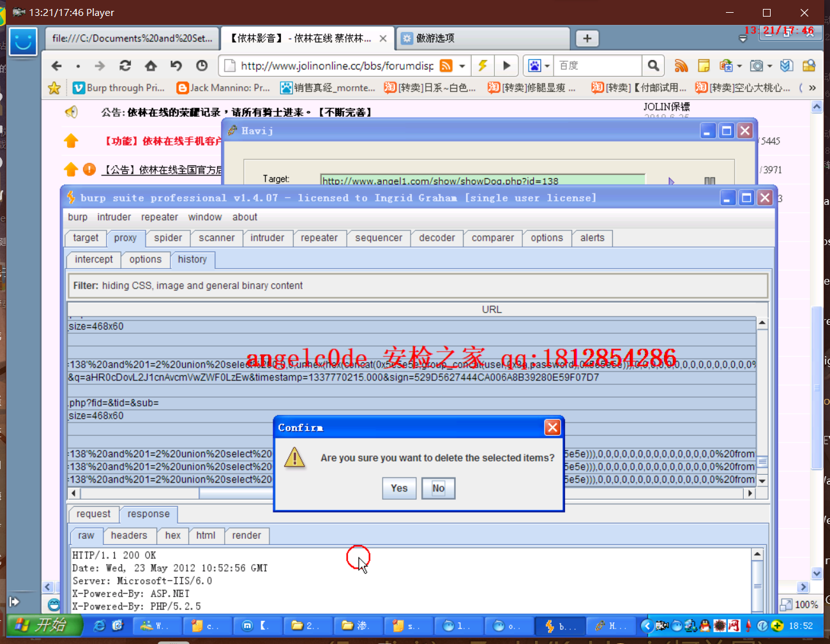Expand the search engine selector dropdown
Image resolution: width=830 pixels, height=644 pixels.
pyautogui.click(x=547, y=66)
